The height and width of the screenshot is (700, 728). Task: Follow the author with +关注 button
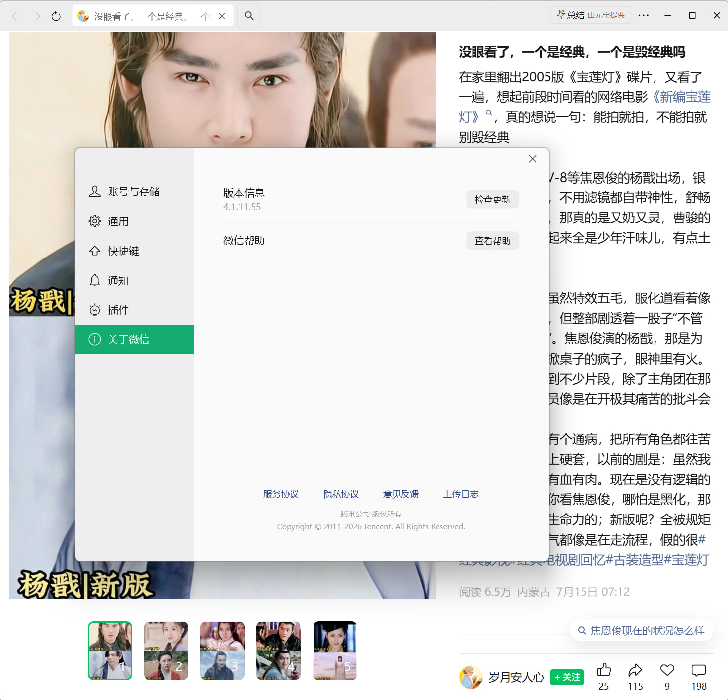(567, 677)
